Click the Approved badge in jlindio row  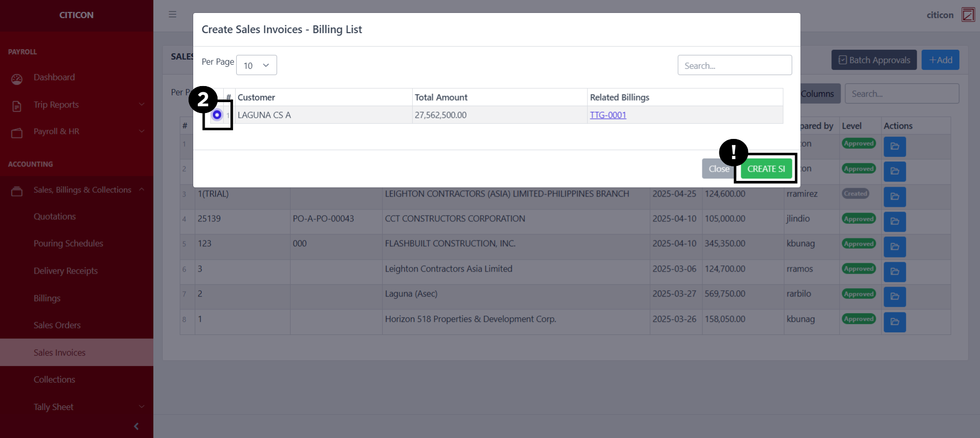pos(859,219)
